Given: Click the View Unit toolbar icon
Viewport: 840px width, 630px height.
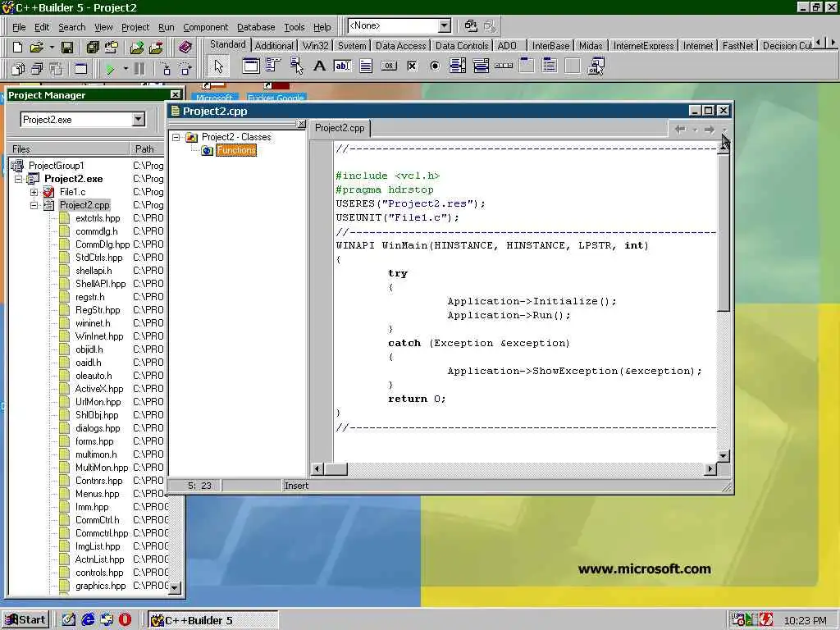Looking at the screenshot, I should tap(18, 69).
